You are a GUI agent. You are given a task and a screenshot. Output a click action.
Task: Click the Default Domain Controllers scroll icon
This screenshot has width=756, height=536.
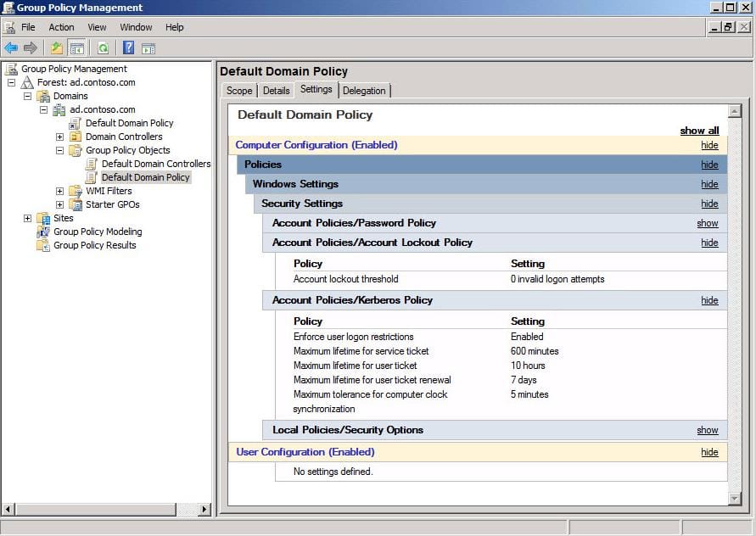[x=91, y=164]
